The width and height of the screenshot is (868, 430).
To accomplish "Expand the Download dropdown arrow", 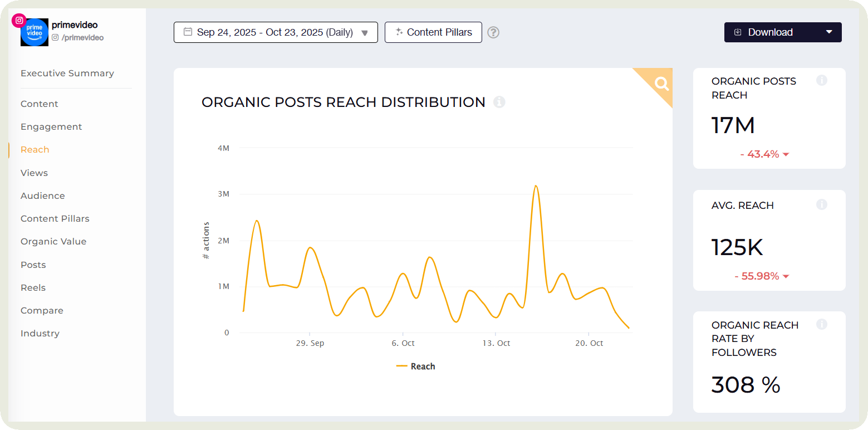I will coord(829,32).
